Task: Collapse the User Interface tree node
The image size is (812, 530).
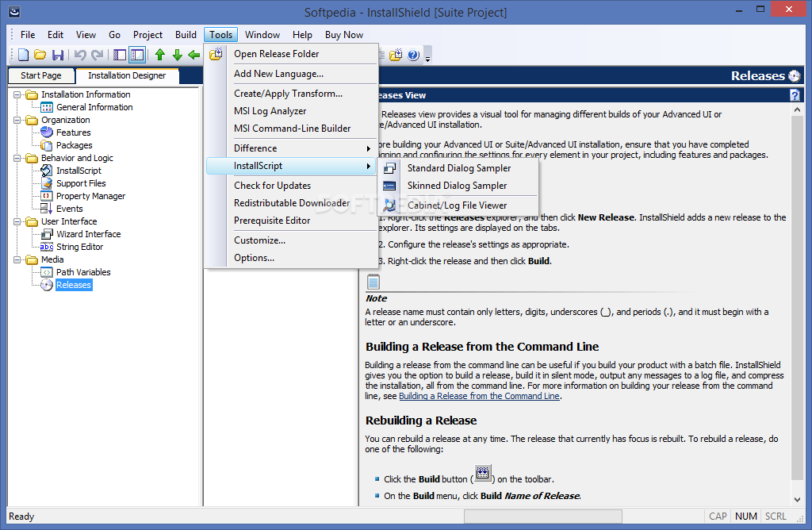Action: [x=17, y=221]
